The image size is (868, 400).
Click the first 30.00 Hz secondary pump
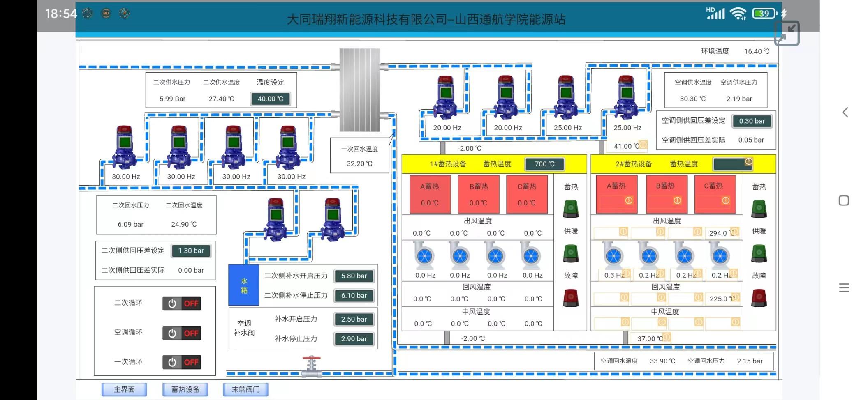click(x=124, y=148)
